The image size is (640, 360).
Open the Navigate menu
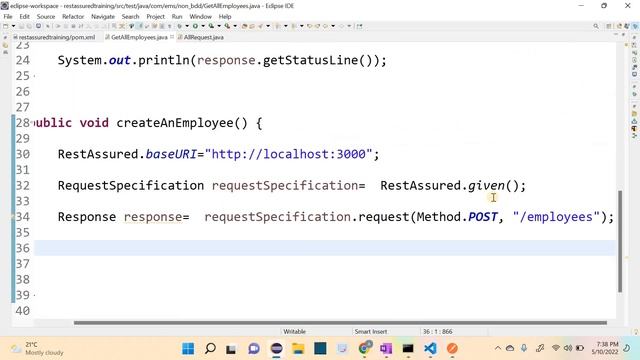(103, 16)
